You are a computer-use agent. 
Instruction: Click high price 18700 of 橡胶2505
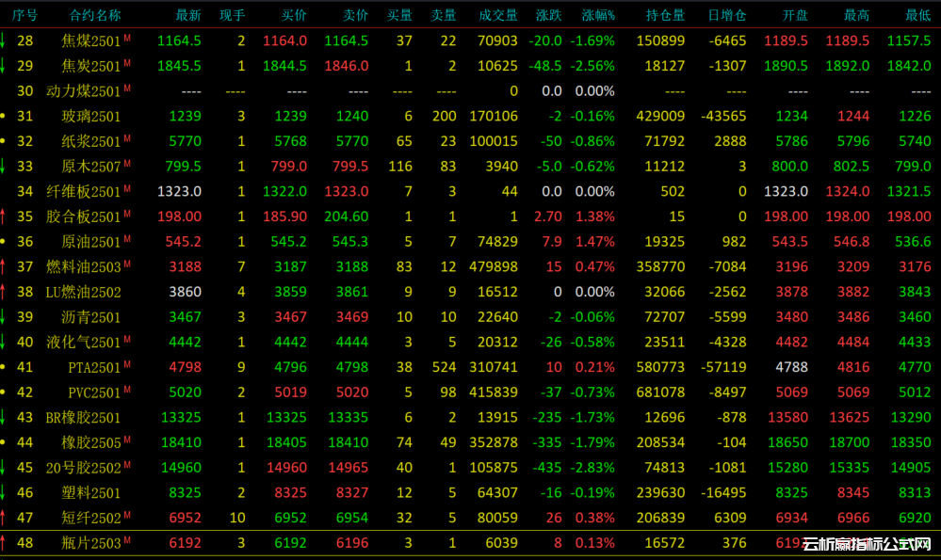point(850,443)
